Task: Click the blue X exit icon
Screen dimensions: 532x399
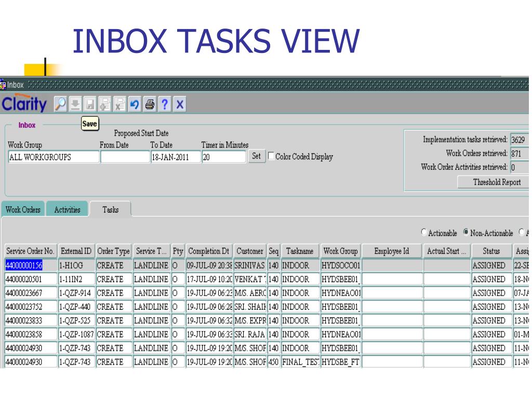Action: (x=179, y=104)
